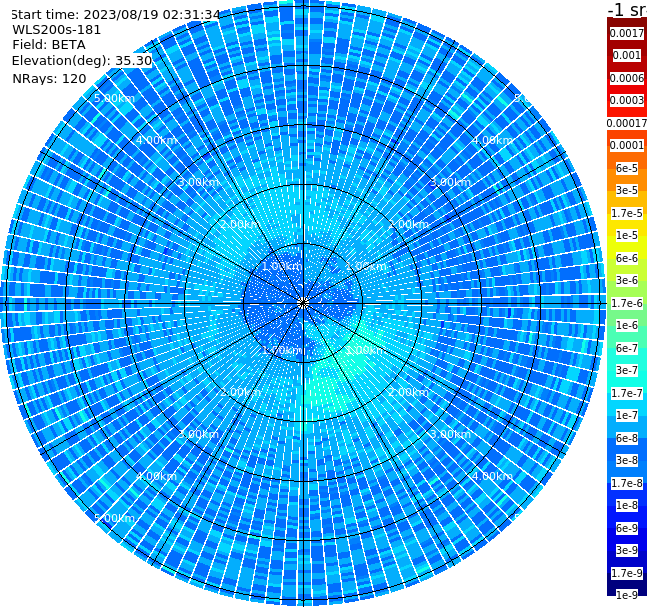The image size is (647, 607).
Task: Click the Start time 2023/08/19 02:31:34 text
Action: pos(115,14)
